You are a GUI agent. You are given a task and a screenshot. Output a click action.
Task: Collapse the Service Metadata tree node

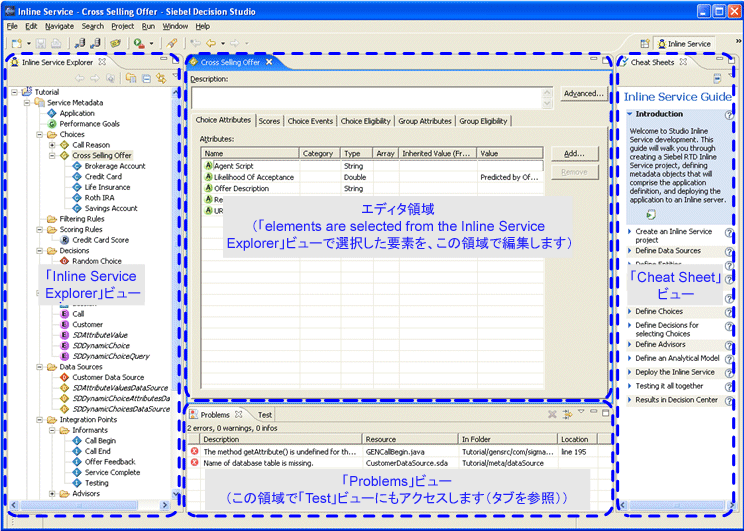(x=27, y=102)
